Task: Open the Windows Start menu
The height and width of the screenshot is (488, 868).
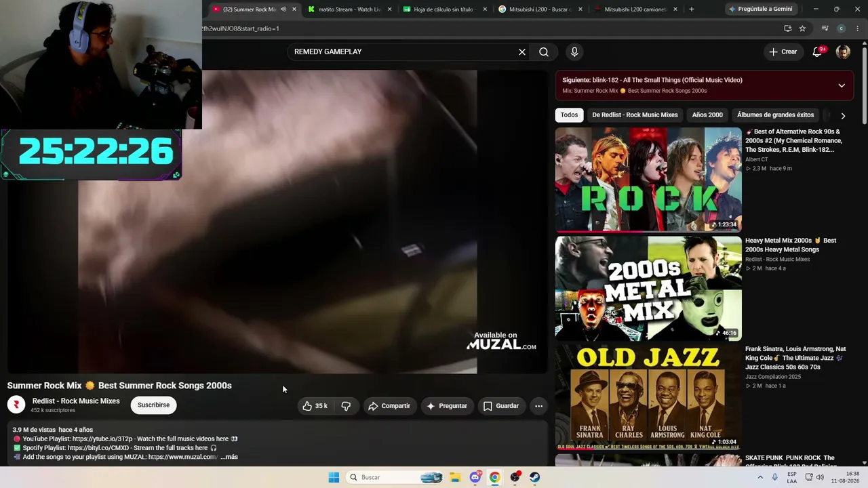Action: (334, 477)
